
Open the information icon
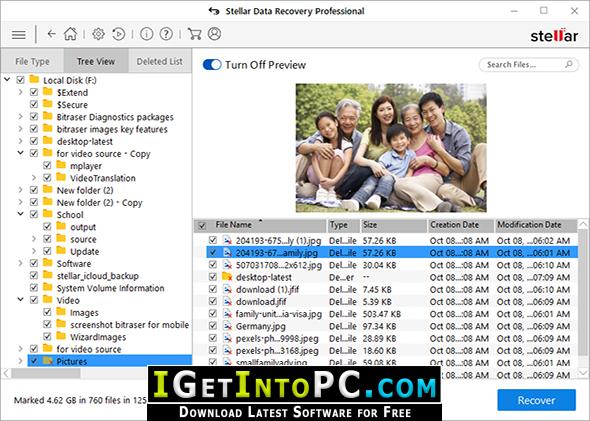pos(146,34)
